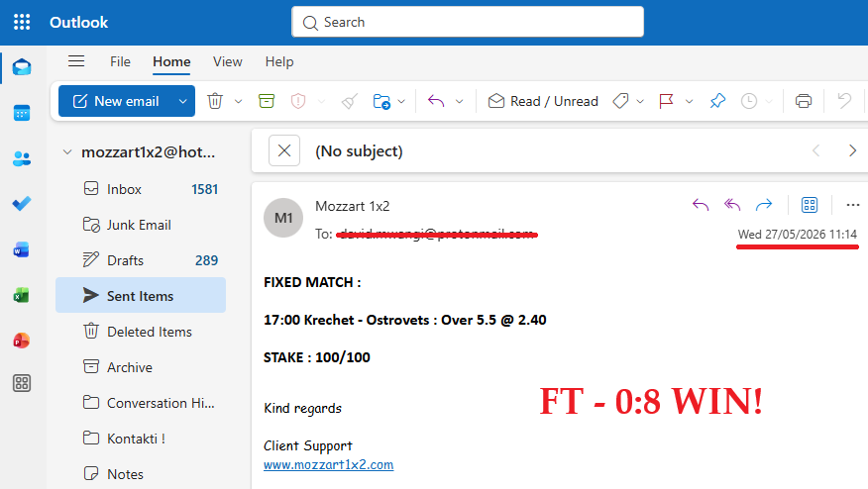Toggle Read / Unread status
This screenshot has width=868, height=489.
coord(543,101)
